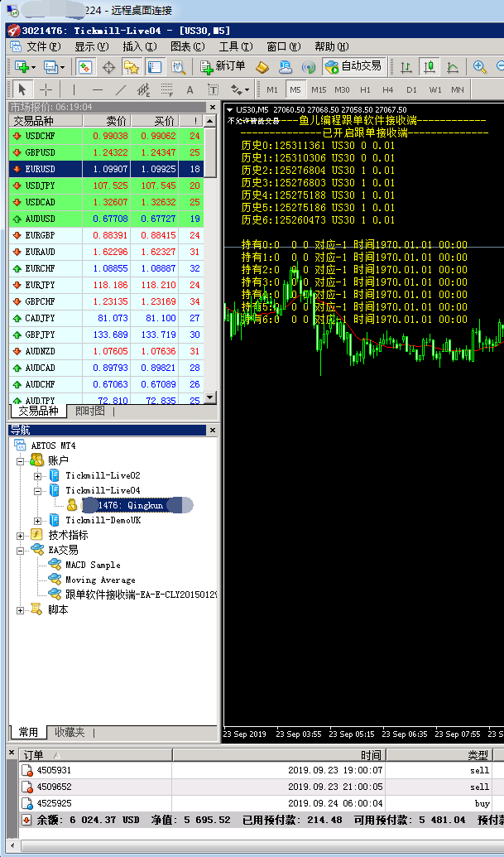
Task: Expand the Tickmill-Live02 account node
Action: pyautogui.click(x=38, y=476)
